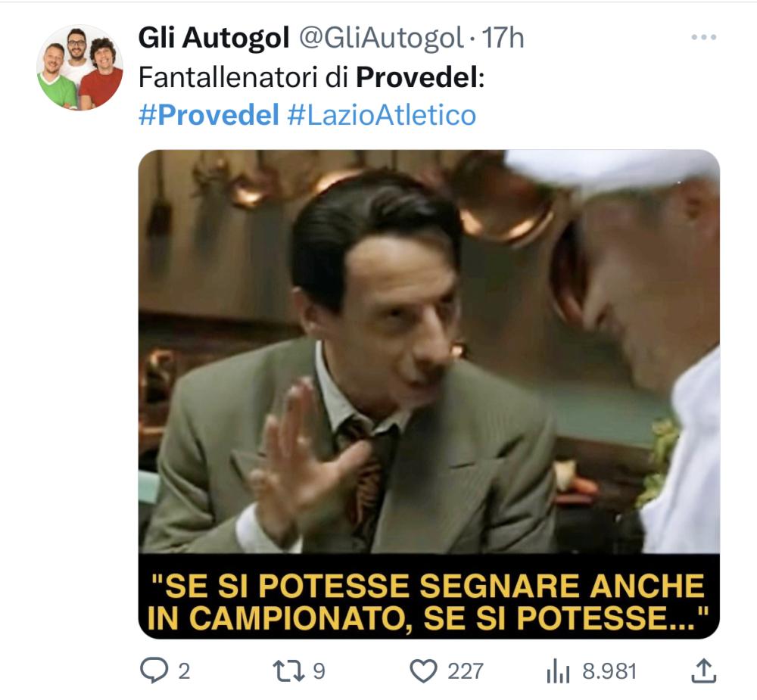
Task: Open the reply speech bubble icon
Action: (x=154, y=670)
